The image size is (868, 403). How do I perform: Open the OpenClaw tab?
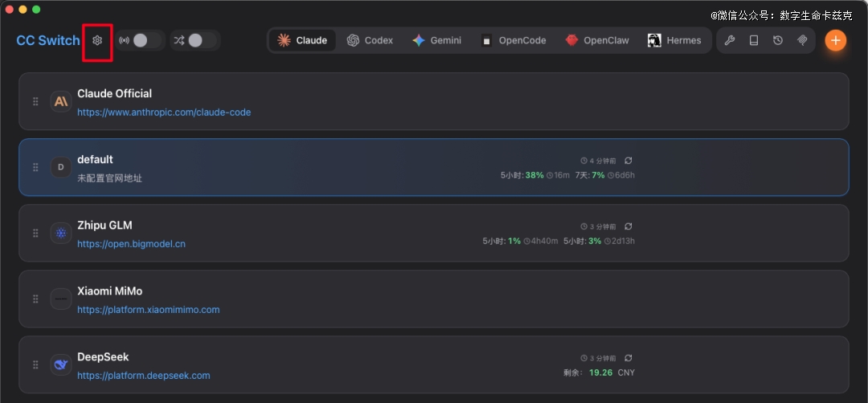(x=597, y=40)
